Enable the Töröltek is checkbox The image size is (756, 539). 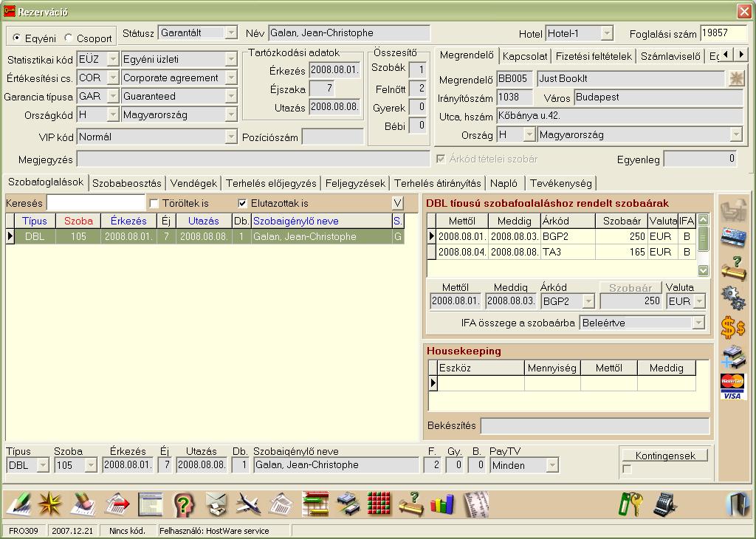click(154, 204)
